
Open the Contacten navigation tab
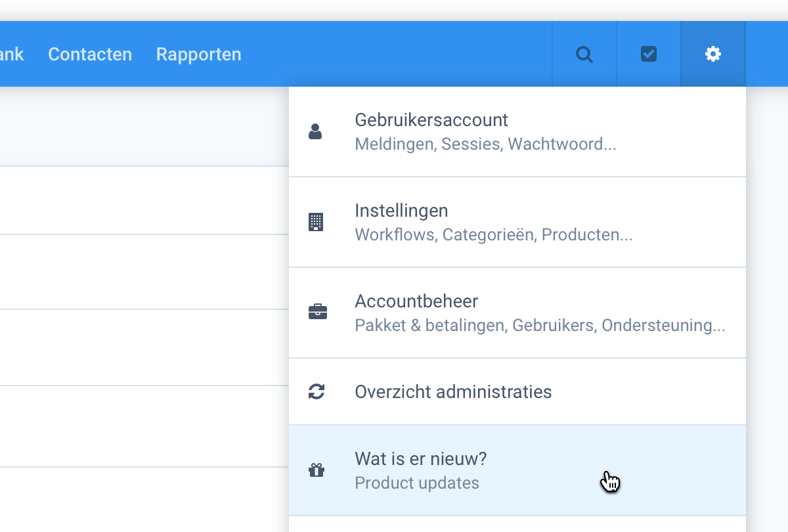coord(90,54)
